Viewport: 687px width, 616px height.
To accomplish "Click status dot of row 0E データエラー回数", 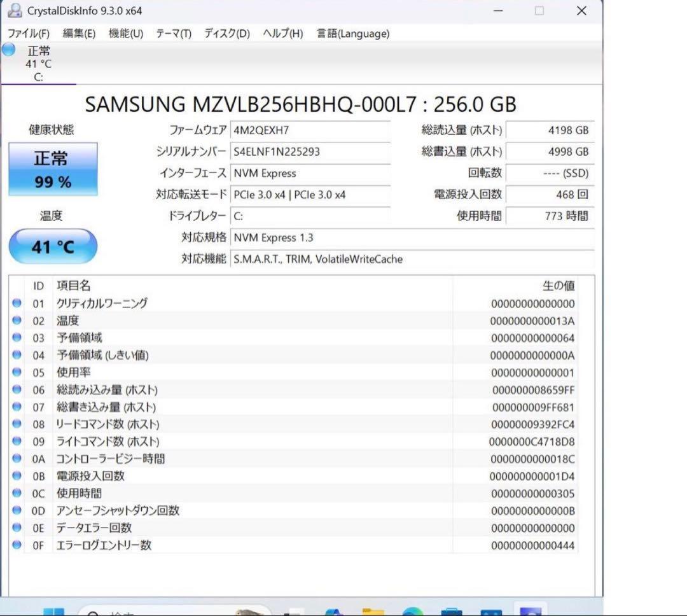I will tap(17, 528).
